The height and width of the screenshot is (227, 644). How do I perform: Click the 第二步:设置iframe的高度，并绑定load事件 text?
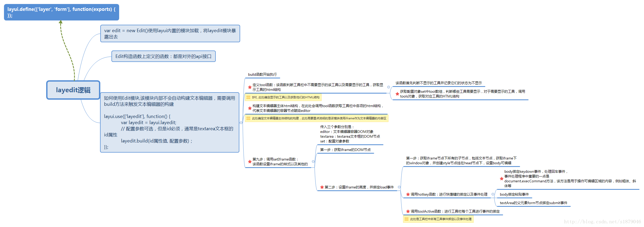(x=359, y=187)
